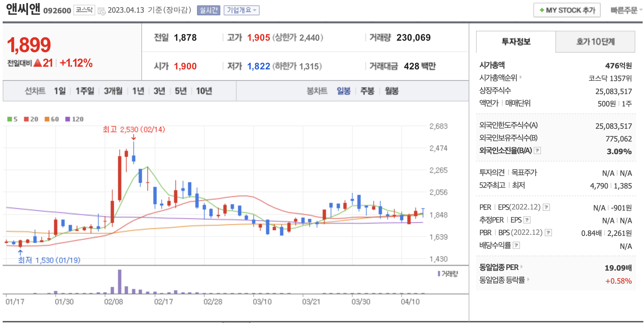Click the MY STOCK 추가 button

[567, 10]
